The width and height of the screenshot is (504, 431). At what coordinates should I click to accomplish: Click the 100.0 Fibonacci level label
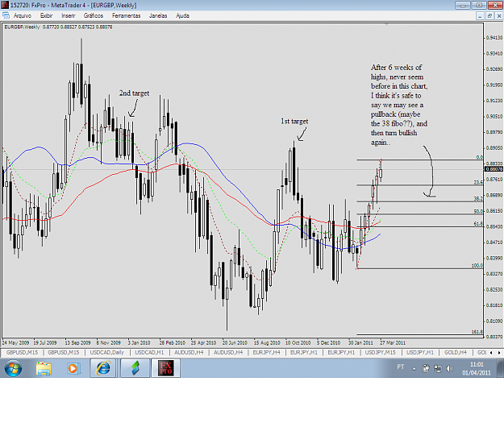477,266
